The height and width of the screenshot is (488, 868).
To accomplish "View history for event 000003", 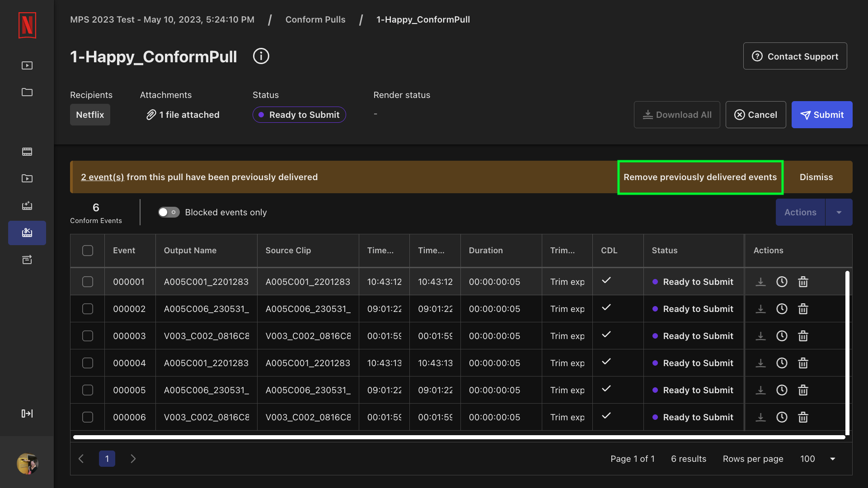I will pos(782,336).
